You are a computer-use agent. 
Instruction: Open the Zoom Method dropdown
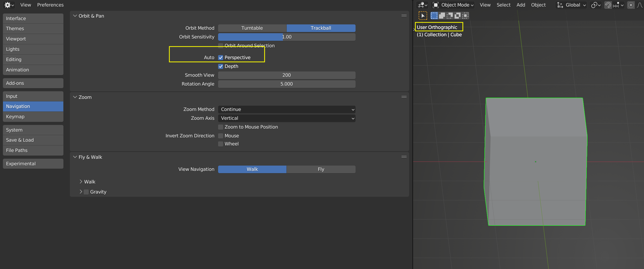287,109
